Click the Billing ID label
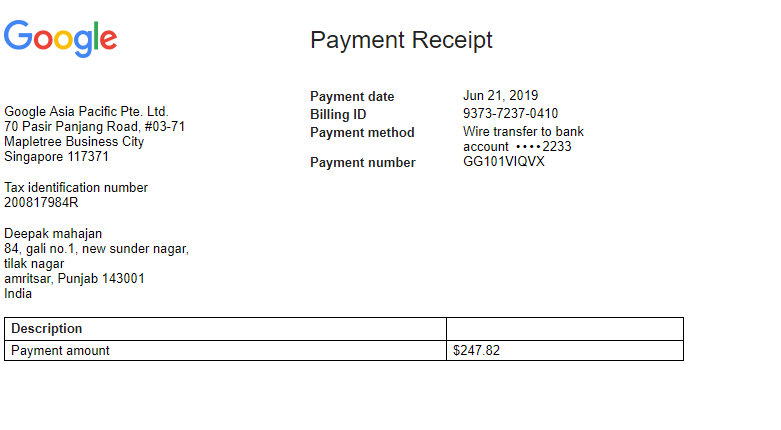The image size is (781, 430). click(x=338, y=115)
